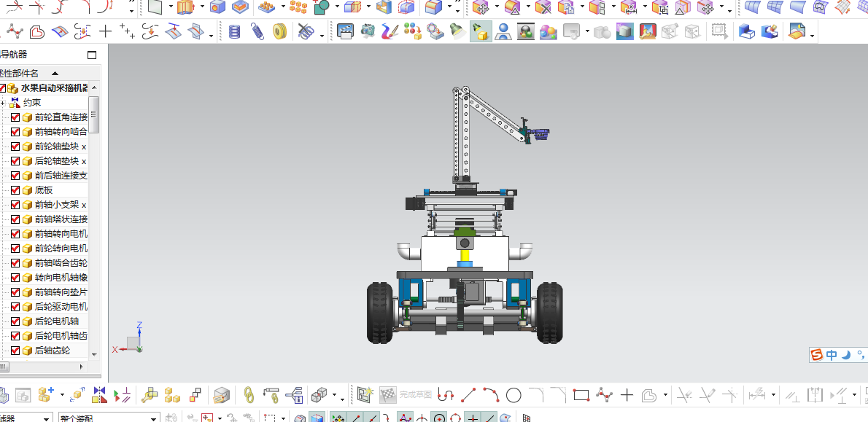The image size is (868, 422).
Task: Toggle checkbox for 前轴啮合齿轮
Action: click(x=15, y=262)
